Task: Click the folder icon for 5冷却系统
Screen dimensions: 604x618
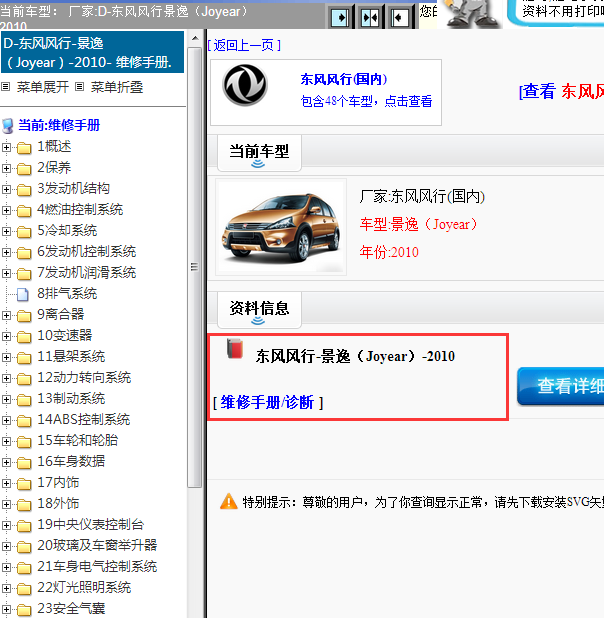Action: point(24,232)
